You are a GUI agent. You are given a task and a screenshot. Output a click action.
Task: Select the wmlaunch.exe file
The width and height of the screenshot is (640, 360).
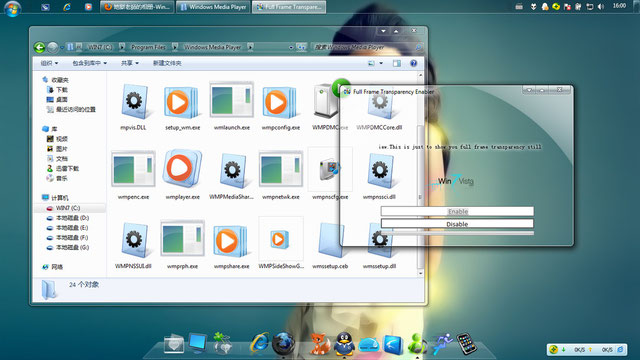tap(231, 107)
